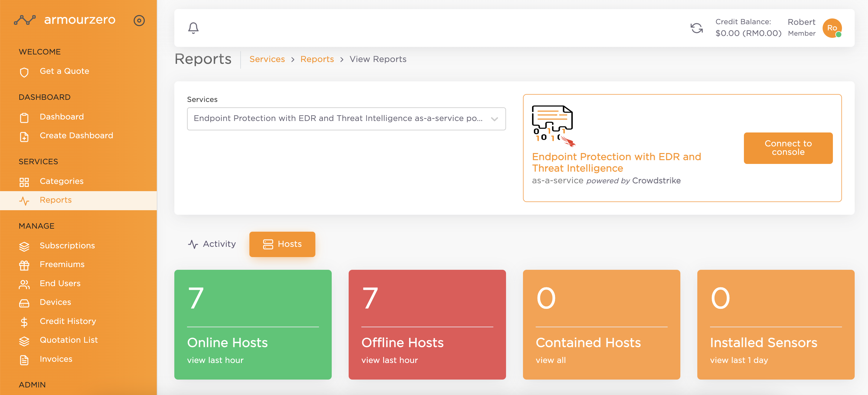Click the End Users people icon
The height and width of the screenshot is (395, 868).
24,284
